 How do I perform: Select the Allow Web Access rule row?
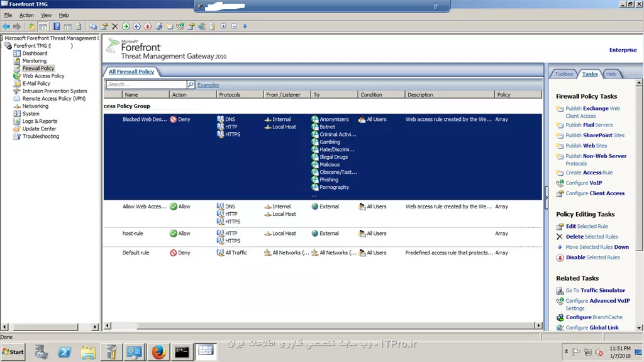coord(323,214)
